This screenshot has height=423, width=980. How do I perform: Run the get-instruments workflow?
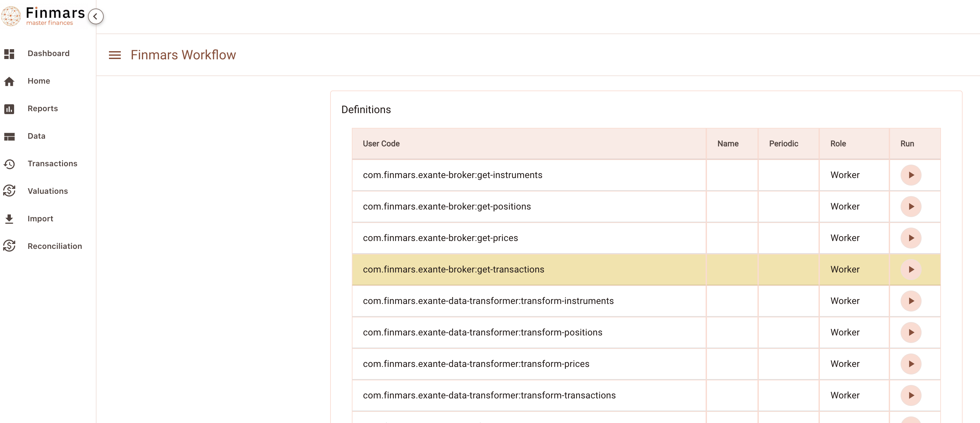[x=911, y=175]
